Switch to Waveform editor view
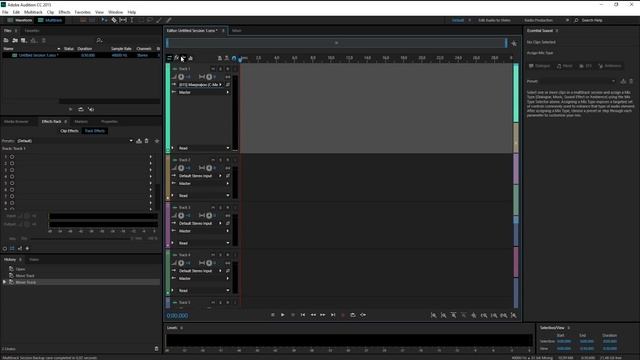Image resolution: width=640 pixels, height=360 pixels. click(x=20, y=20)
